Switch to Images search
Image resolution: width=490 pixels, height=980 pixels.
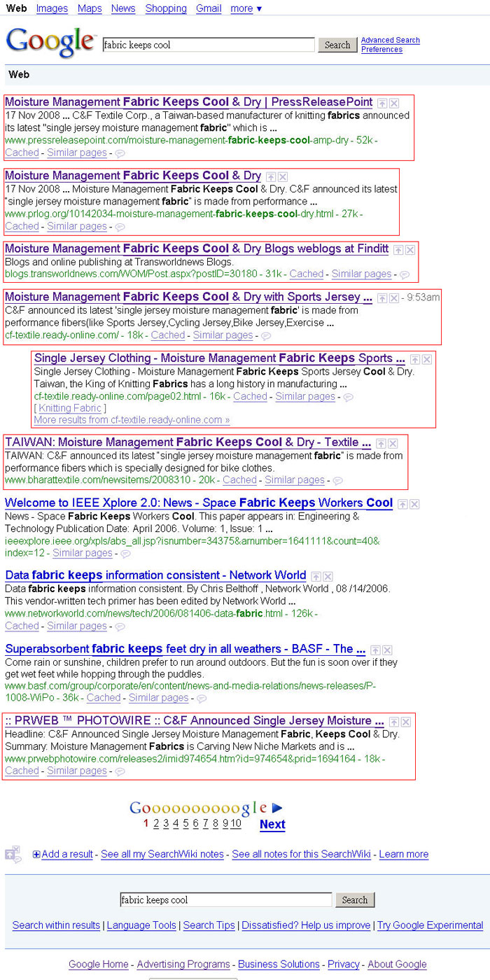point(52,8)
